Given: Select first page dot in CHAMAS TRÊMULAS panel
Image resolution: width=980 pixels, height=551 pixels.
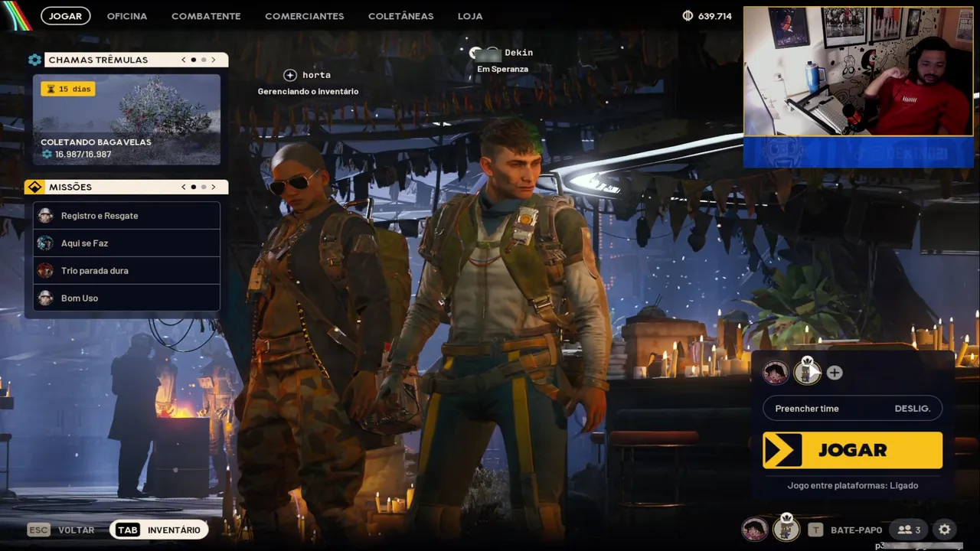Looking at the screenshot, I should point(193,60).
